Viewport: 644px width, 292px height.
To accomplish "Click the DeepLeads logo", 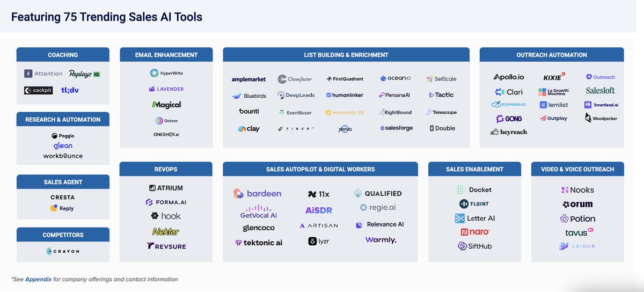I will (x=295, y=95).
